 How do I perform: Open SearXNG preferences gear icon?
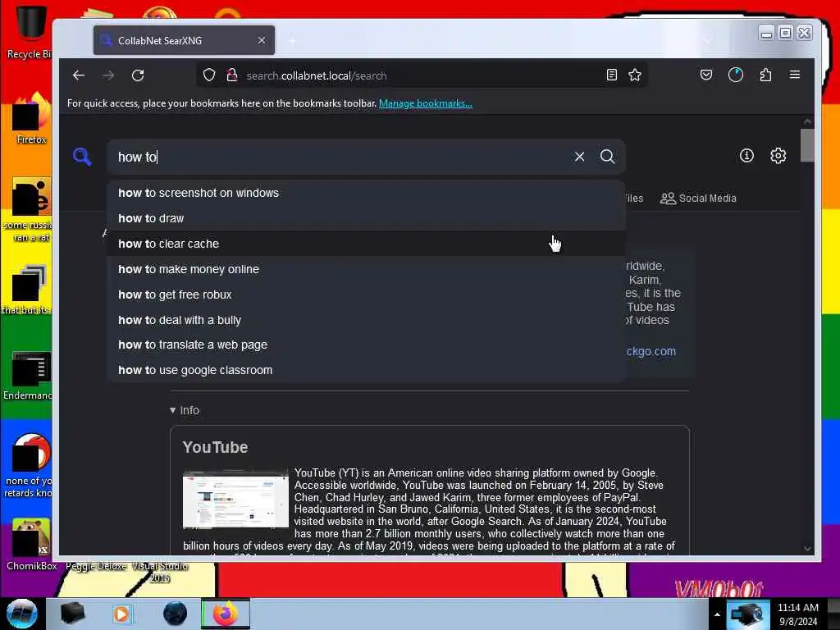point(778,156)
